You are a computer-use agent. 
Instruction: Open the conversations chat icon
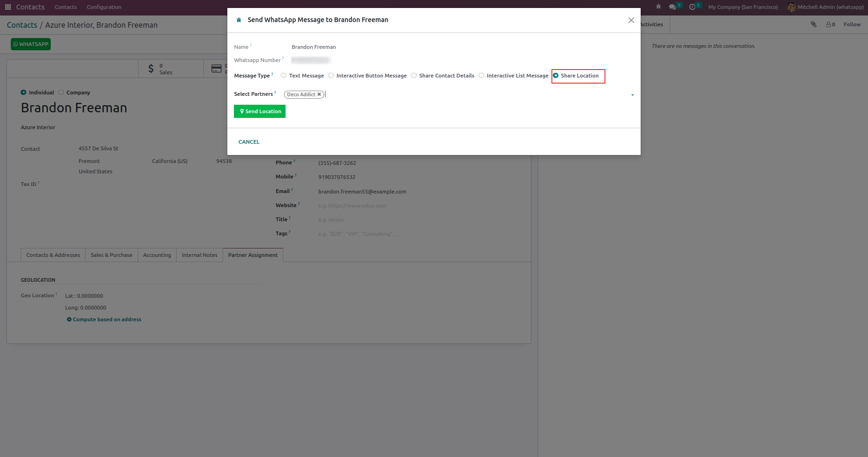point(673,7)
